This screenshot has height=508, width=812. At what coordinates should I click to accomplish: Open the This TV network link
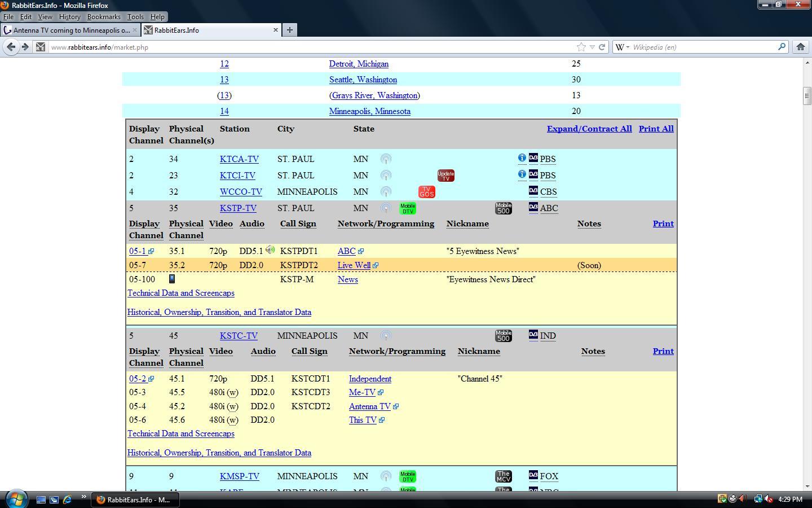point(363,420)
